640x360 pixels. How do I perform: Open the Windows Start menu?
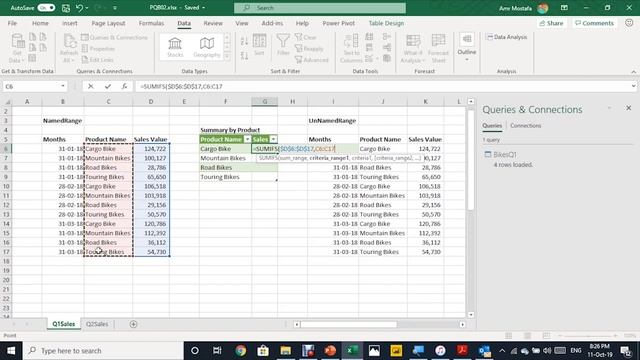click(11, 351)
